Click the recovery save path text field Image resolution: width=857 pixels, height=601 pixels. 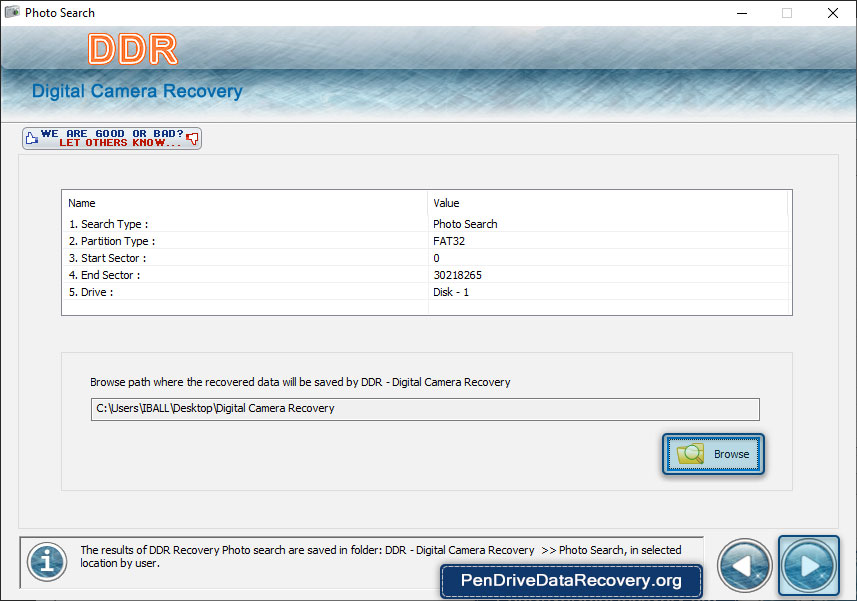(x=425, y=409)
